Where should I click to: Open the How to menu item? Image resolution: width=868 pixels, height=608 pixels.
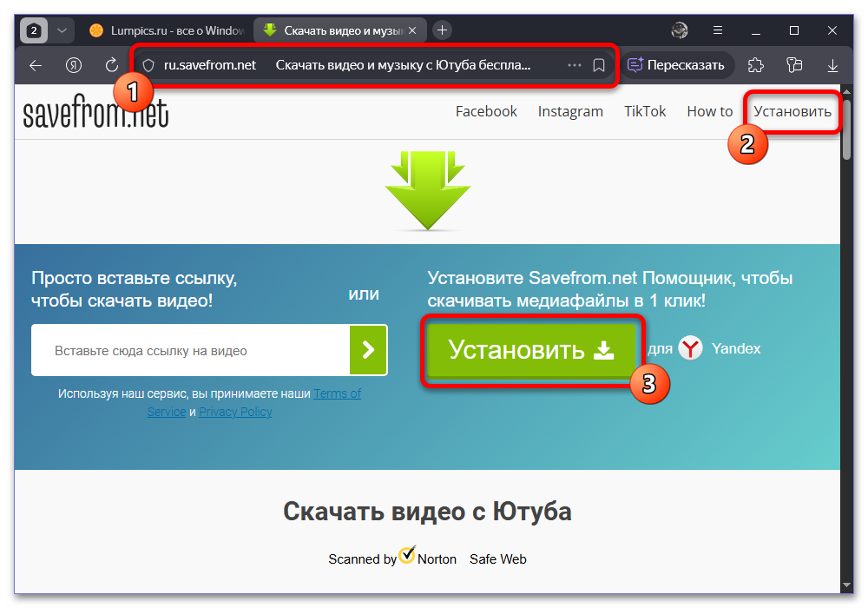tap(710, 111)
